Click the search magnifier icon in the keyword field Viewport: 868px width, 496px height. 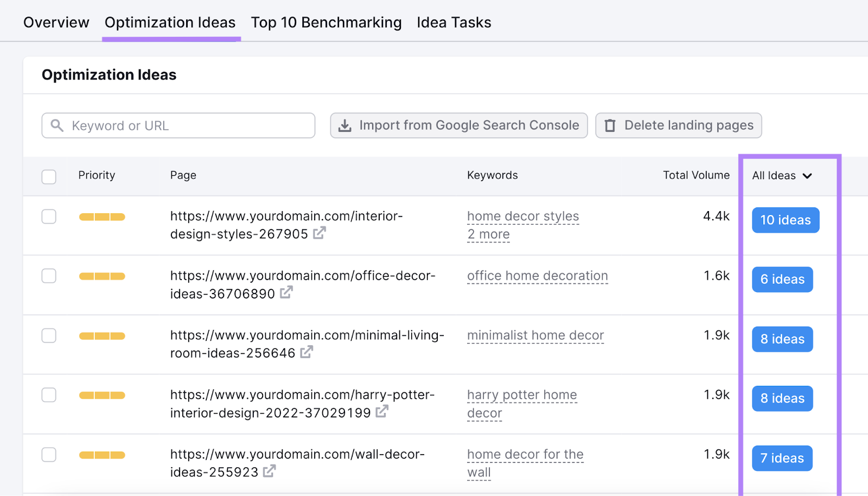coord(56,125)
